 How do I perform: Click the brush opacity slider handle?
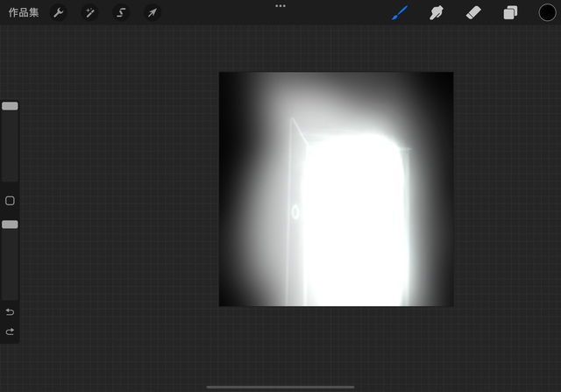pos(10,225)
